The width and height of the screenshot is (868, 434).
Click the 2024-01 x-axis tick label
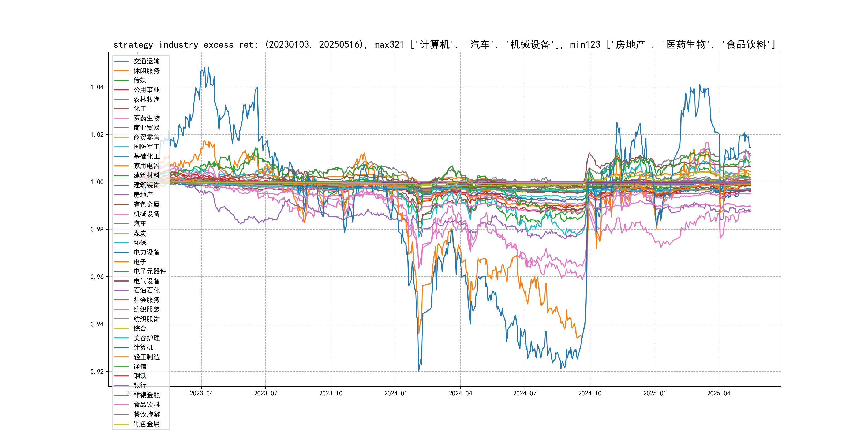(396, 394)
